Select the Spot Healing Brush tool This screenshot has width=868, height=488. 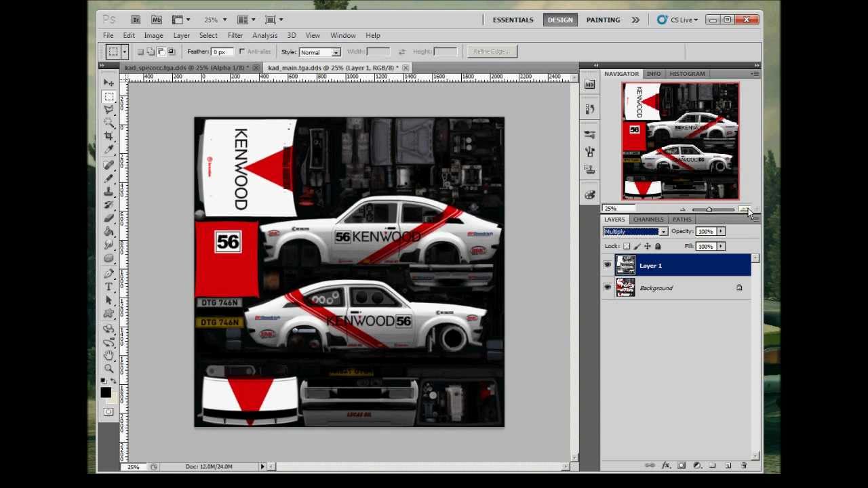tap(108, 165)
